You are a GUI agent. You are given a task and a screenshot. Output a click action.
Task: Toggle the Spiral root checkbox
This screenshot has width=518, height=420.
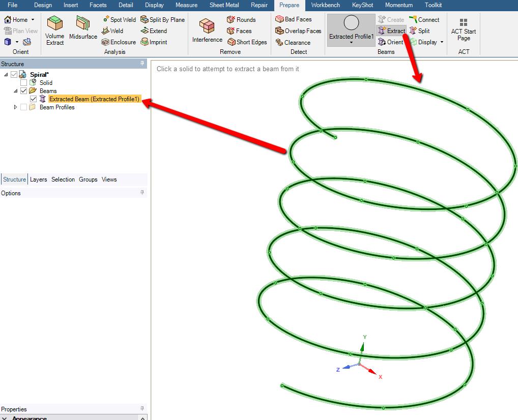point(14,74)
